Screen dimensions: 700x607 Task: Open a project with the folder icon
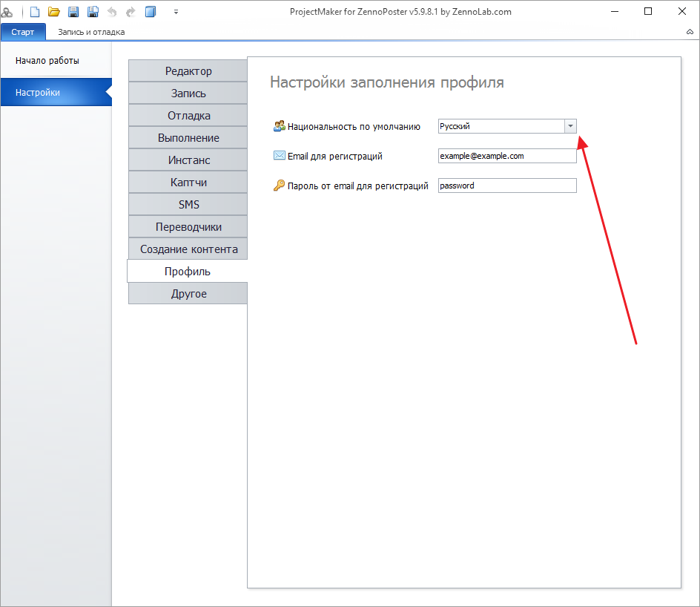54,12
